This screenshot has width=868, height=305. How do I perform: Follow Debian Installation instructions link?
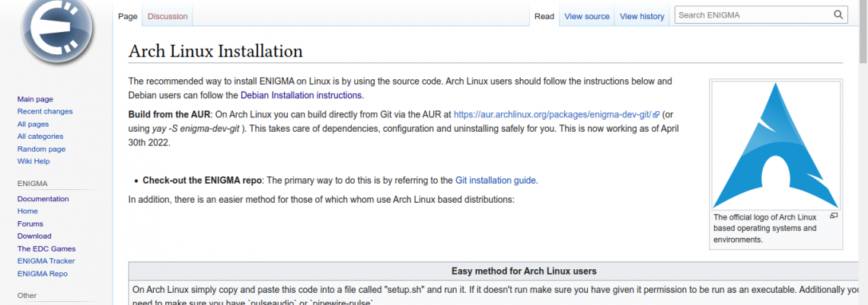tap(302, 95)
